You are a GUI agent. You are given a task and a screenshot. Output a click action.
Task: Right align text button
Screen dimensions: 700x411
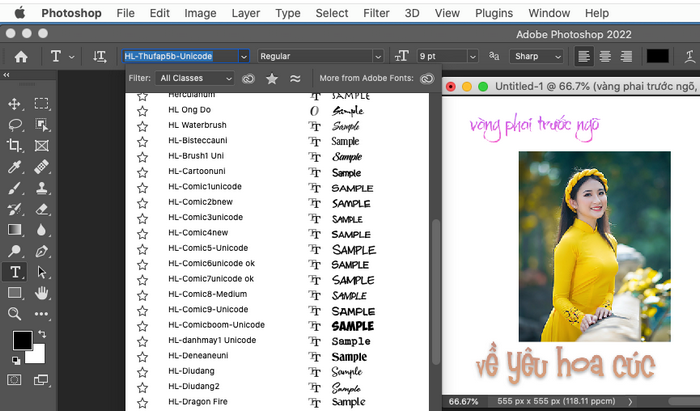(x=626, y=56)
